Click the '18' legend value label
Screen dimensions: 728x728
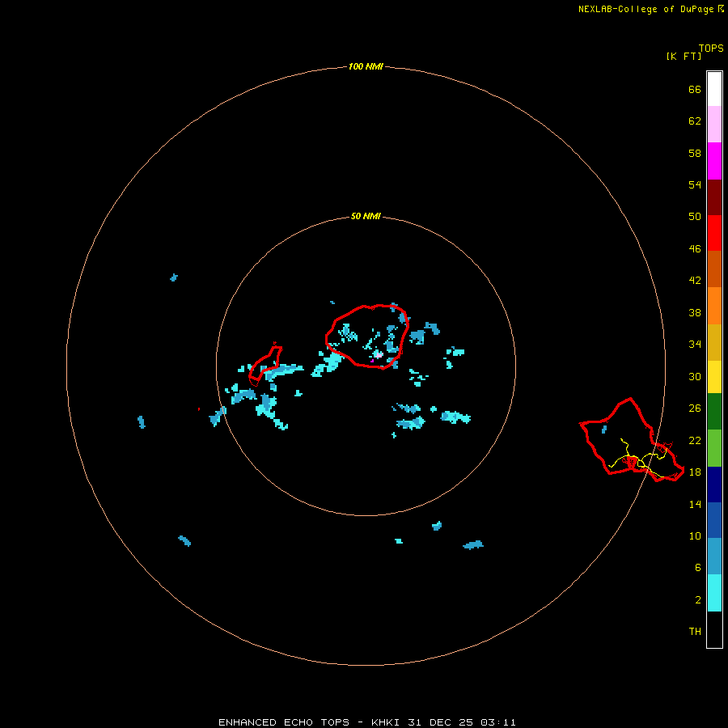click(695, 472)
